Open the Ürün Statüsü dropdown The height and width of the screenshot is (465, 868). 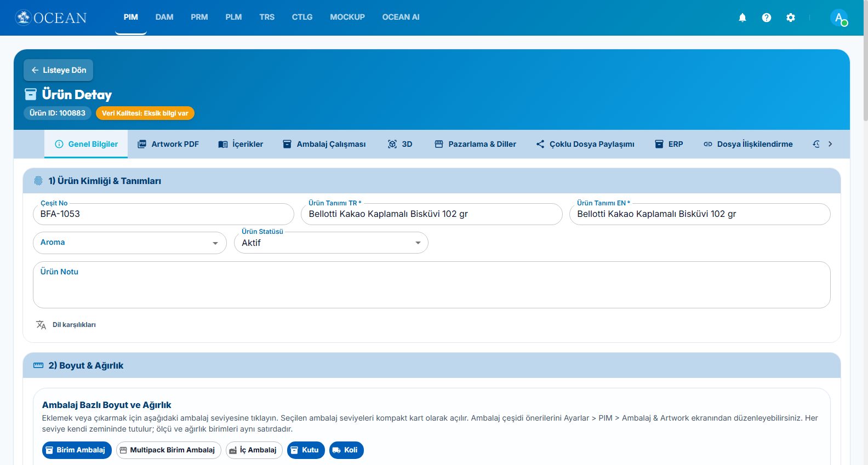pos(331,243)
